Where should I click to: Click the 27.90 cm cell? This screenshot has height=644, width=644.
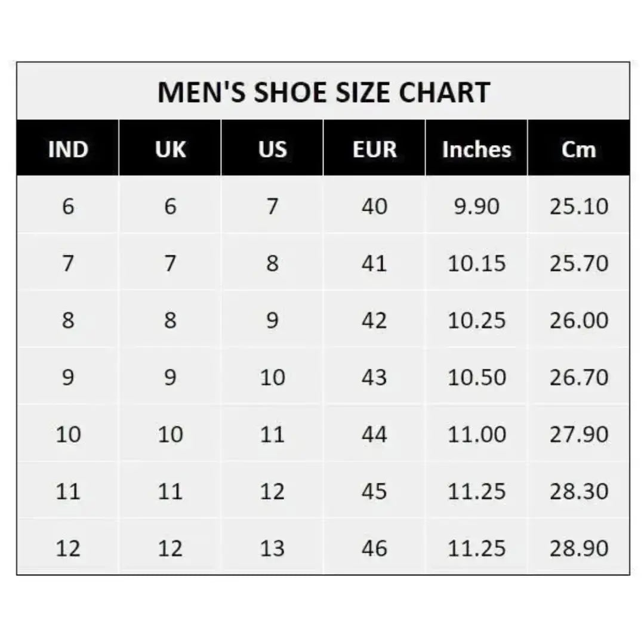pyautogui.click(x=578, y=434)
